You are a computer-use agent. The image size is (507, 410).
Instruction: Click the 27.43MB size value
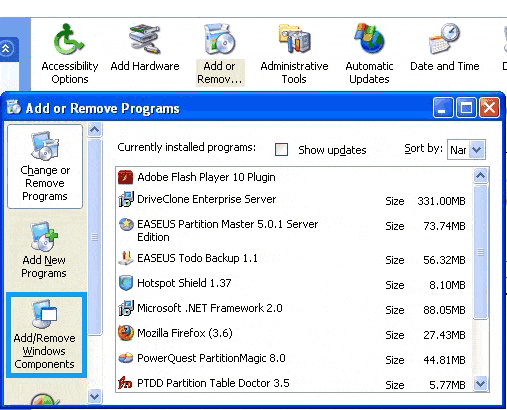pos(444,335)
